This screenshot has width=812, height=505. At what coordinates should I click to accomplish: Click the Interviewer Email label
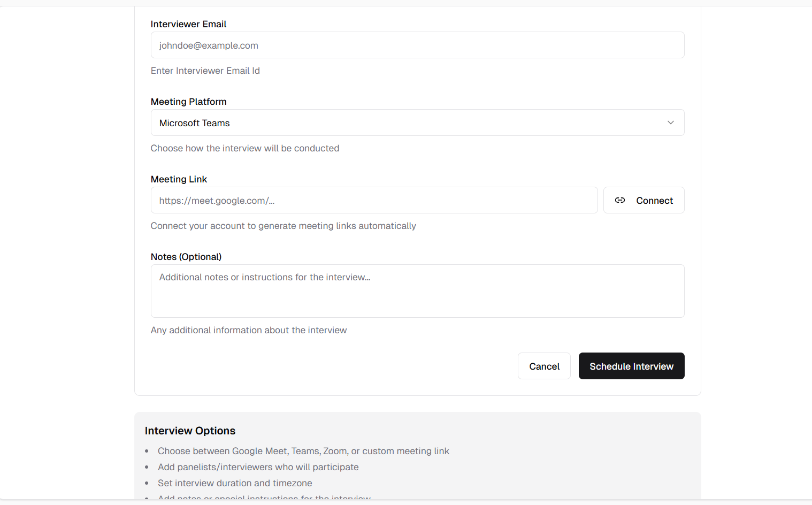click(188, 24)
